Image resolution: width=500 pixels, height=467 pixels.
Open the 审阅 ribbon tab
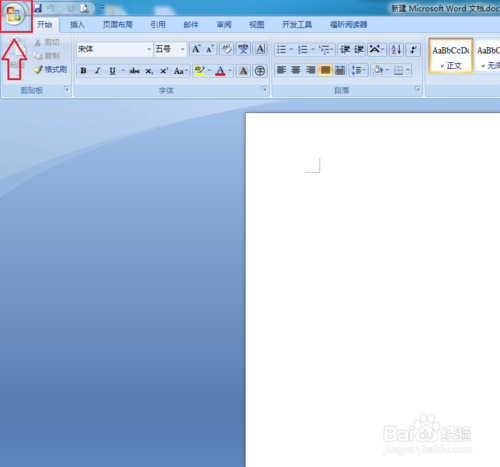[x=224, y=25]
